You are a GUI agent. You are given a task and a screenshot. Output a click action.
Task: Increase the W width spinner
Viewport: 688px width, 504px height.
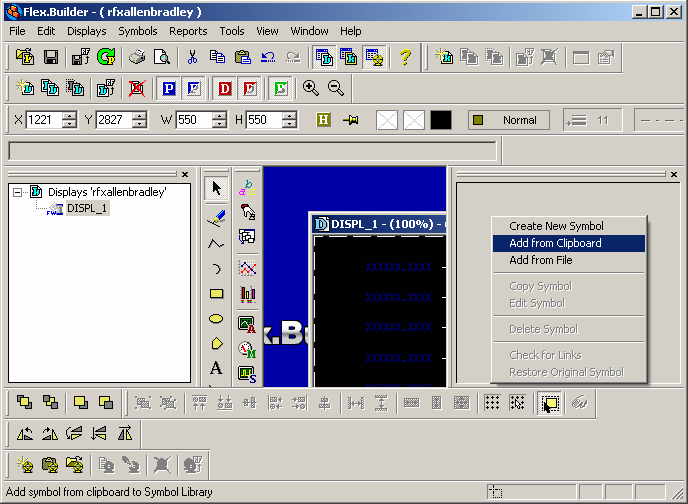(x=219, y=116)
